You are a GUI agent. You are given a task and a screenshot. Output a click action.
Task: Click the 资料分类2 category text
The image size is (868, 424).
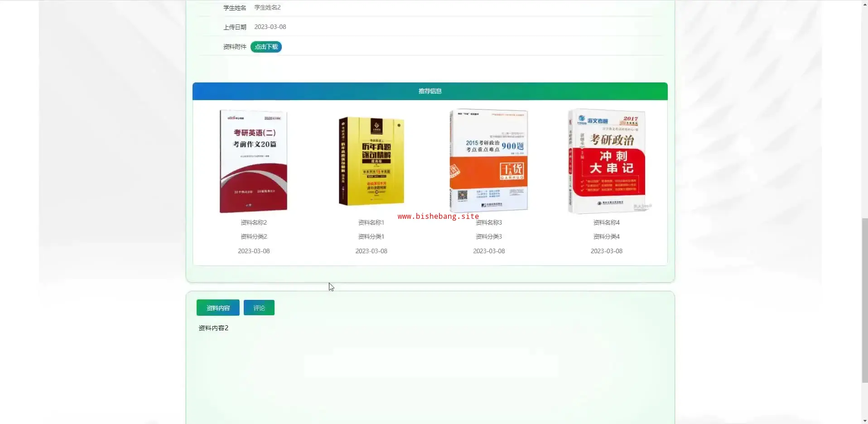coord(254,236)
